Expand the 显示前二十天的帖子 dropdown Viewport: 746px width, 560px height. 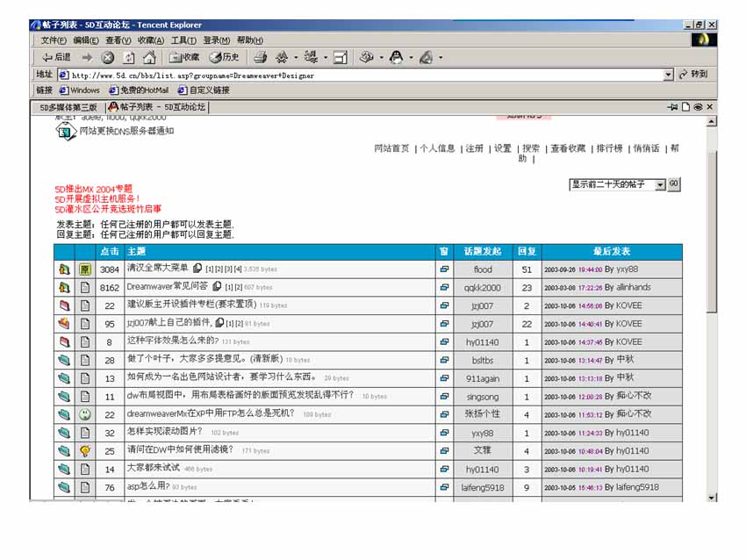(x=660, y=185)
